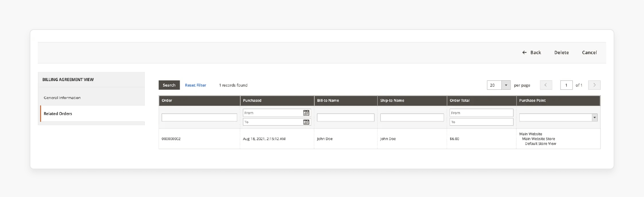Viewport: 644px width, 197px height.
Task: Sort by the Bill-to Name column header
Action: click(x=346, y=100)
